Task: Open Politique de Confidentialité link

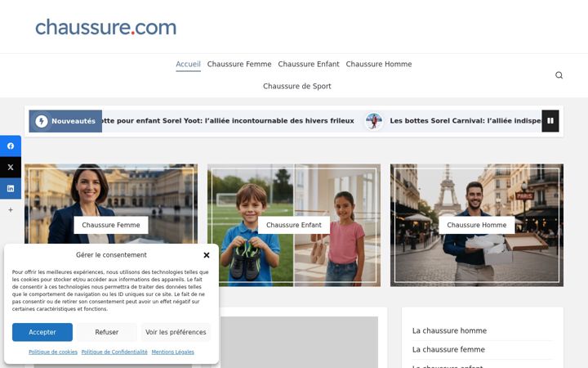Action: (x=114, y=352)
